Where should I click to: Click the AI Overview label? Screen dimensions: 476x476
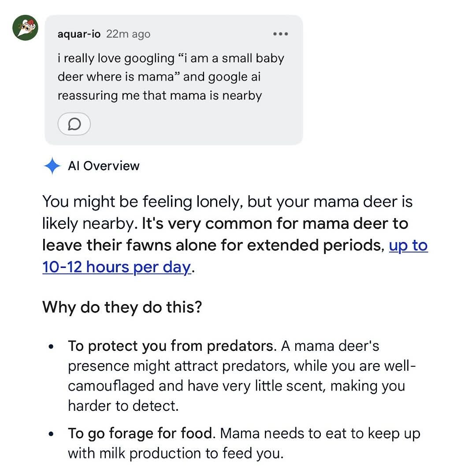tap(104, 166)
